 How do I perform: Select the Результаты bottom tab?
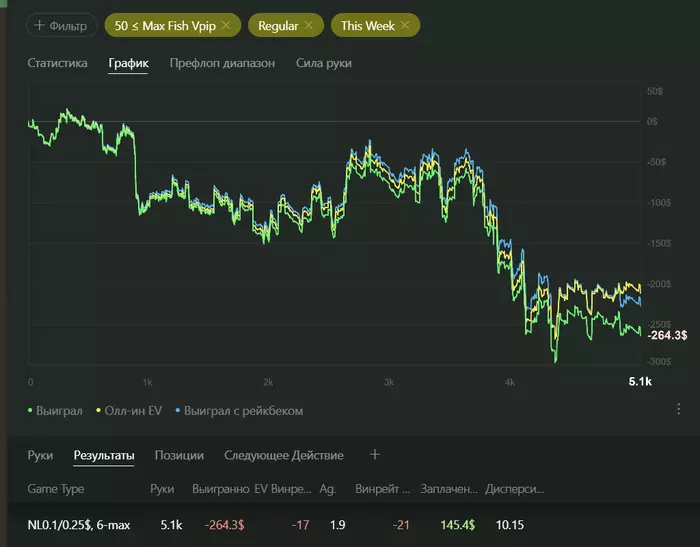(x=104, y=455)
